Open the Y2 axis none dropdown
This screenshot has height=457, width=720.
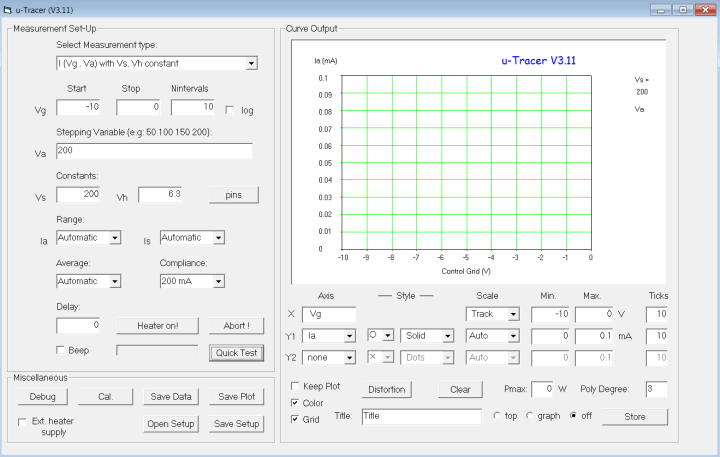349,358
